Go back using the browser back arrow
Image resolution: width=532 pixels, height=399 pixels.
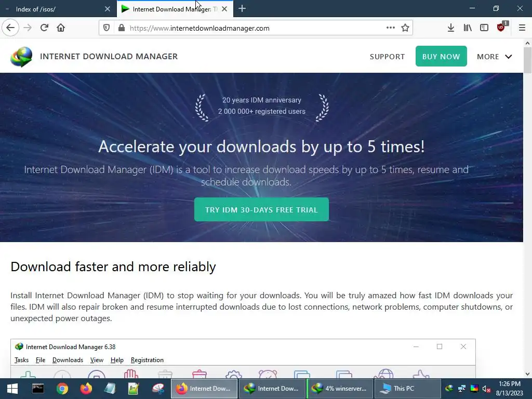coord(10,28)
